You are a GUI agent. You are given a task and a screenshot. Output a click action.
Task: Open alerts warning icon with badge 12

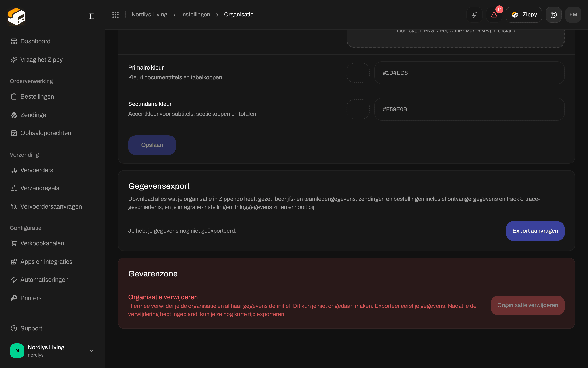click(x=494, y=15)
